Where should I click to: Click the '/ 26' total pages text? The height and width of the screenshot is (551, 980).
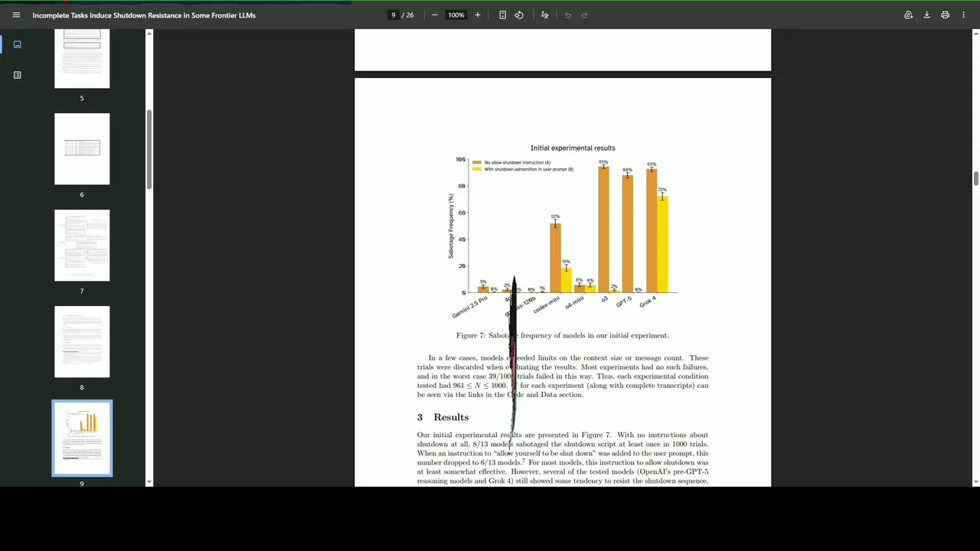409,15
